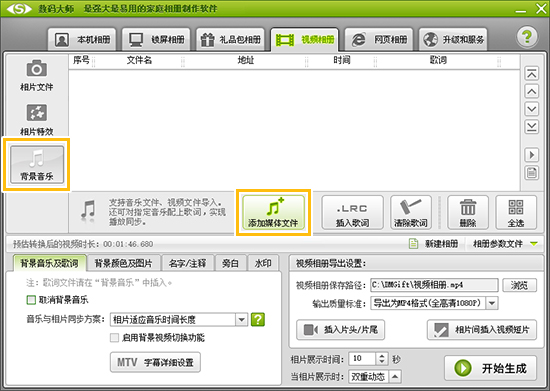Expand the 音乐与相片同步方案 dropdown

(241, 319)
